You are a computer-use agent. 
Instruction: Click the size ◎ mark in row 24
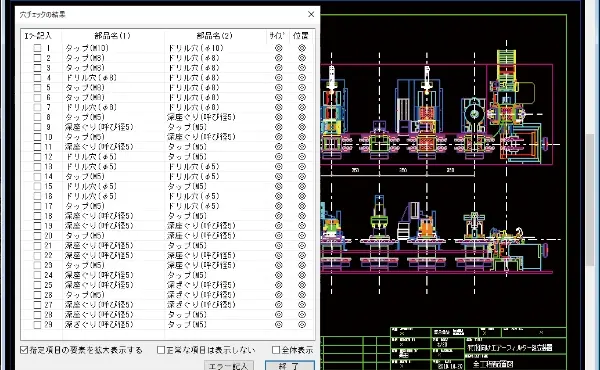[x=279, y=275]
